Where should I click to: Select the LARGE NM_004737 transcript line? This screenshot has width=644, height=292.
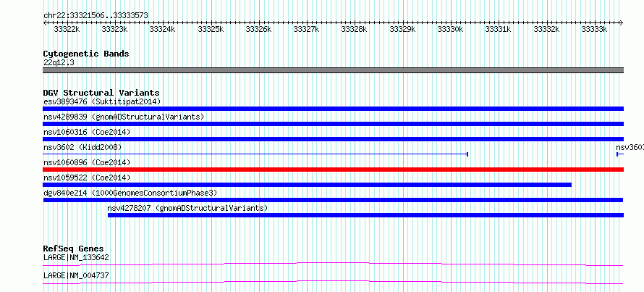coord(333,282)
